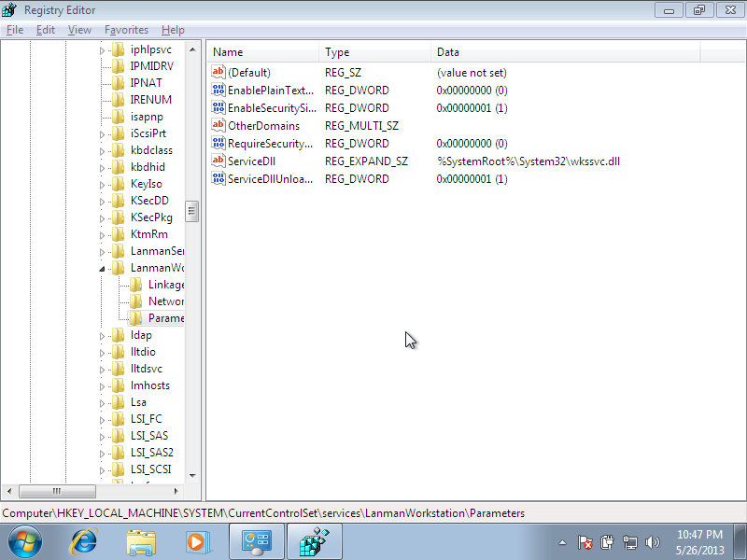747x560 pixels.
Task: Click the tree scroll up arrow
Action: point(192,49)
